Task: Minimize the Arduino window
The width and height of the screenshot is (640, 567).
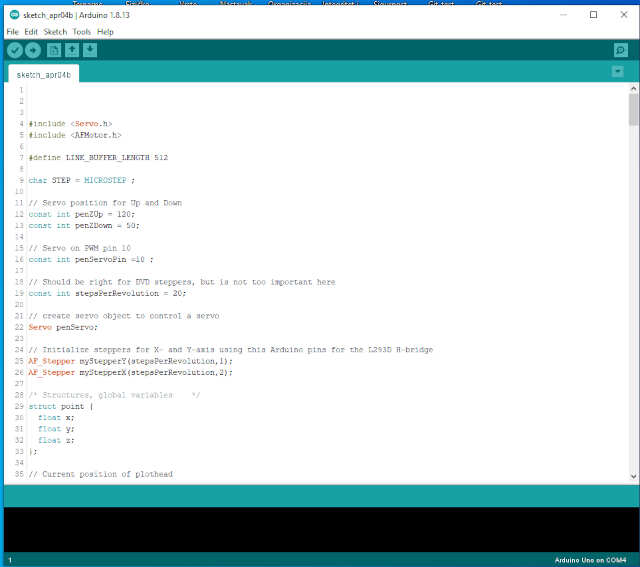Action: click(564, 15)
